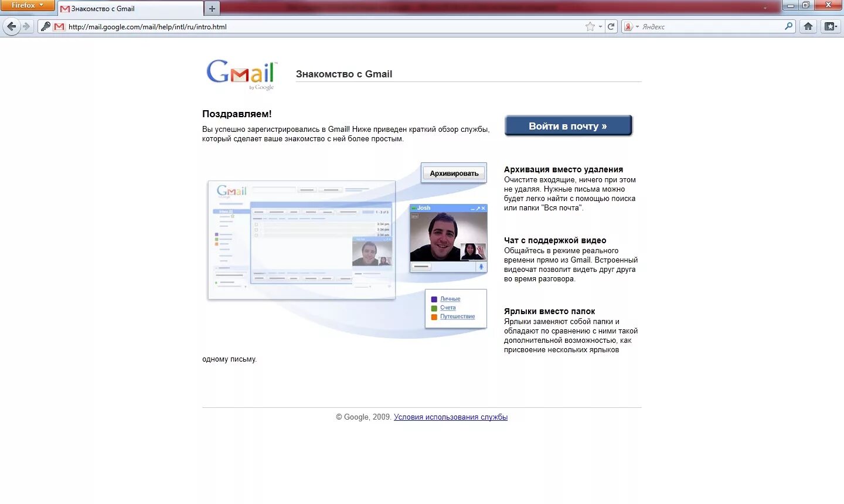Click the Счета label link
This screenshot has height=504, width=844.
pos(448,308)
